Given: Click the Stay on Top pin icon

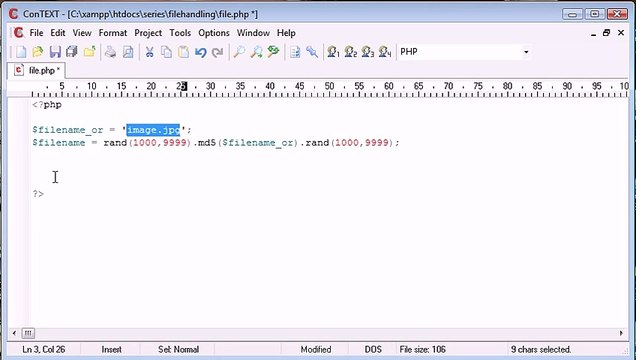Looking at the screenshot, I should pyautogui.click(x=312, y=52).
